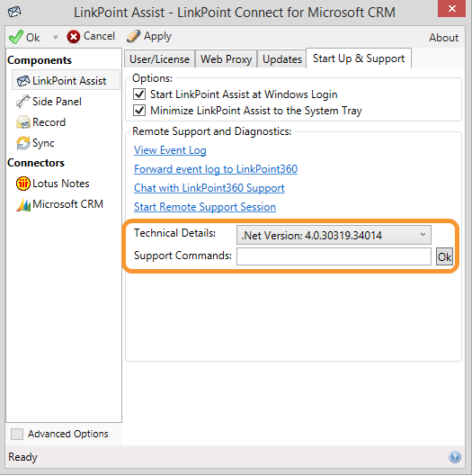This screenshot has height=476, width=472.
Task: Click the blue help icon in status bar
Action: point(455,457)
